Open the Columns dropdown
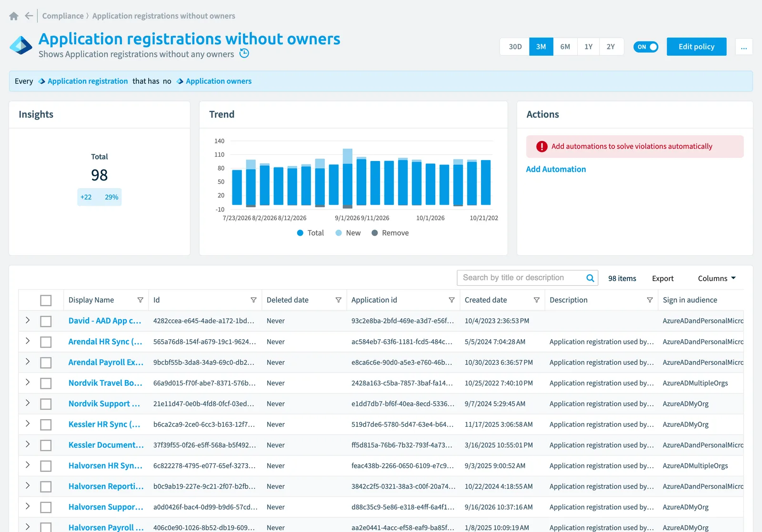762x532 pixels. pos(717,278)
